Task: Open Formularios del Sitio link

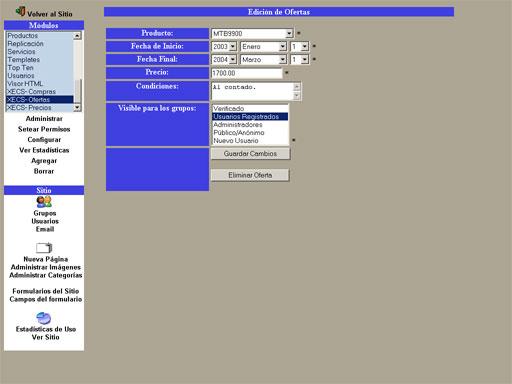Action: tap(46, 291)
